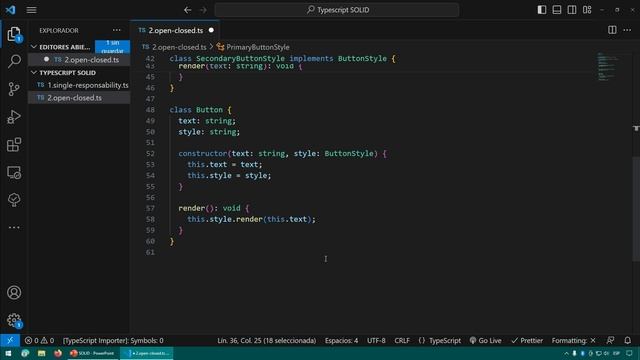
Task: Open Explorer views and more actions ellipsis
Action: pos(117,30)
